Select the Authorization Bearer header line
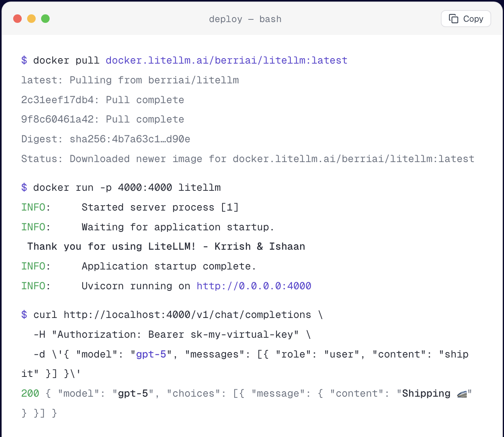Image resolution: width=504 pixels, height=437 pixels. pyautogui.click(x=172, y=335)
